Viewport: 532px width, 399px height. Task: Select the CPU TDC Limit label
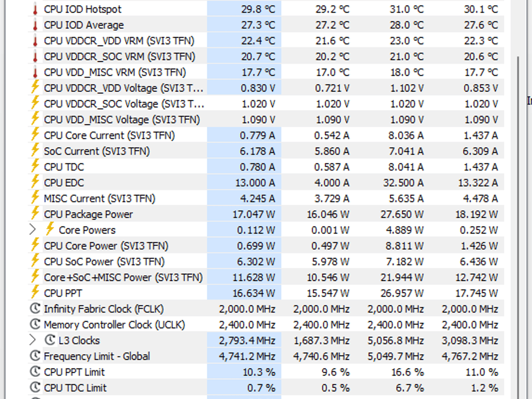(75, 388)
